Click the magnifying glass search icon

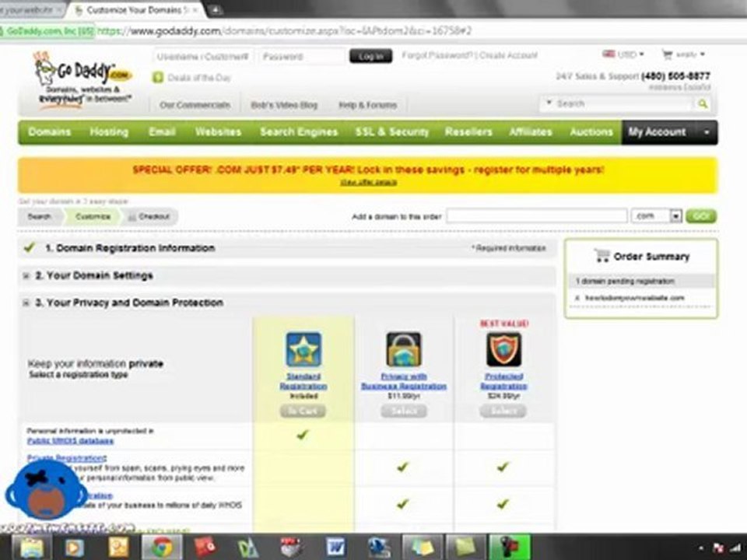[703, 103]
